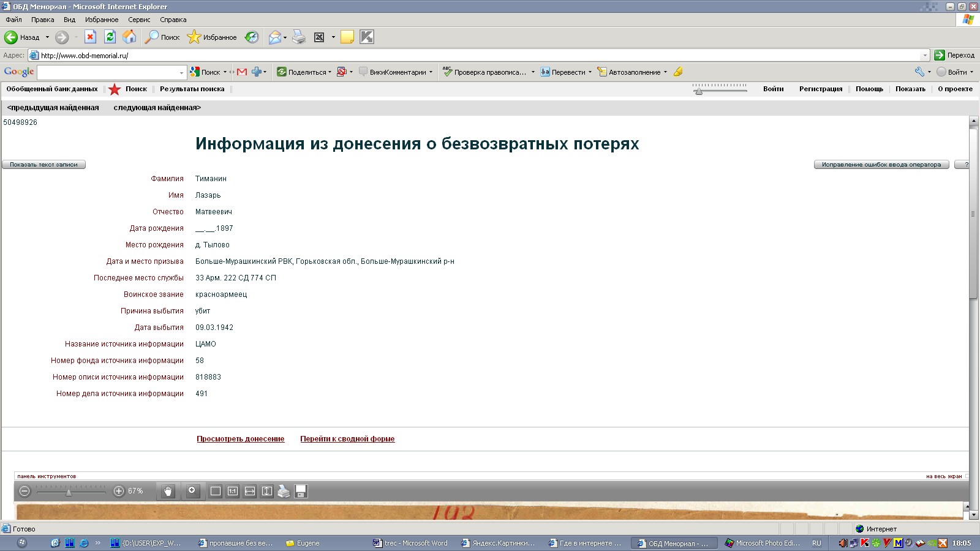Click the document viewer zoom slider handle
The width and height of the screenshot is (980, 551).
[x=69, y=492]
